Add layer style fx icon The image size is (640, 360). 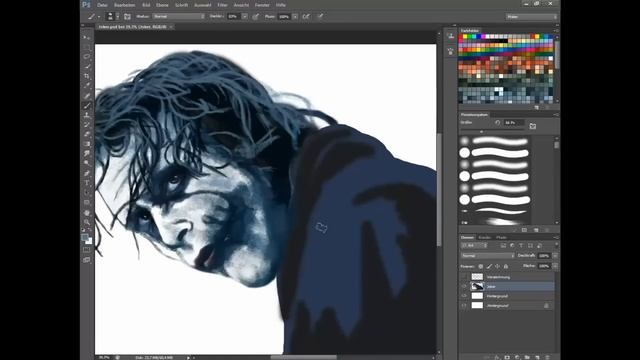pos(497,357)
